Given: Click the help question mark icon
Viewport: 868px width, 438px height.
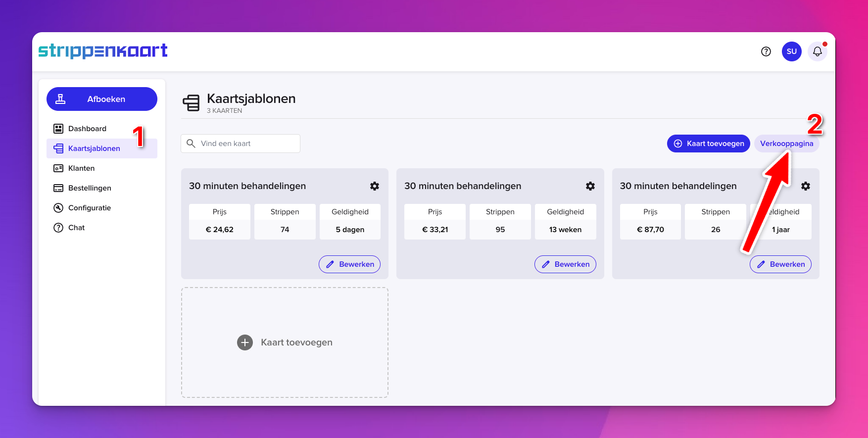Looking at the screenshot, I should (766, 51).
